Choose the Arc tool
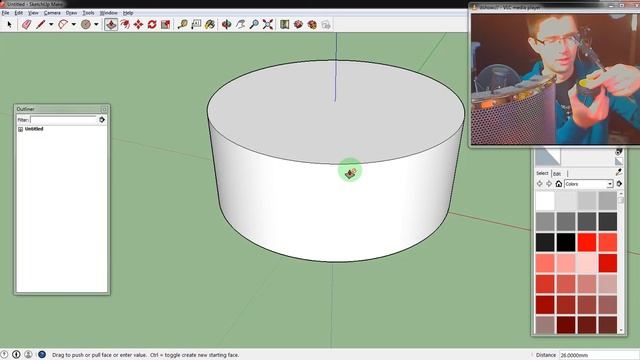Image resolution: width=640 pixels, height=360 pixels. (x=63, y=24)
